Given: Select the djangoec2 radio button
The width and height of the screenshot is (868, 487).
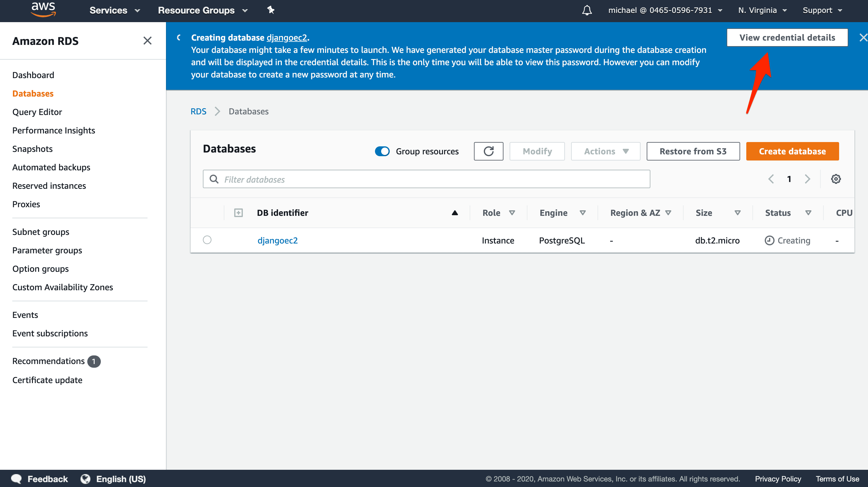Looking at the screenshot, I should click(x=207, y=240).
